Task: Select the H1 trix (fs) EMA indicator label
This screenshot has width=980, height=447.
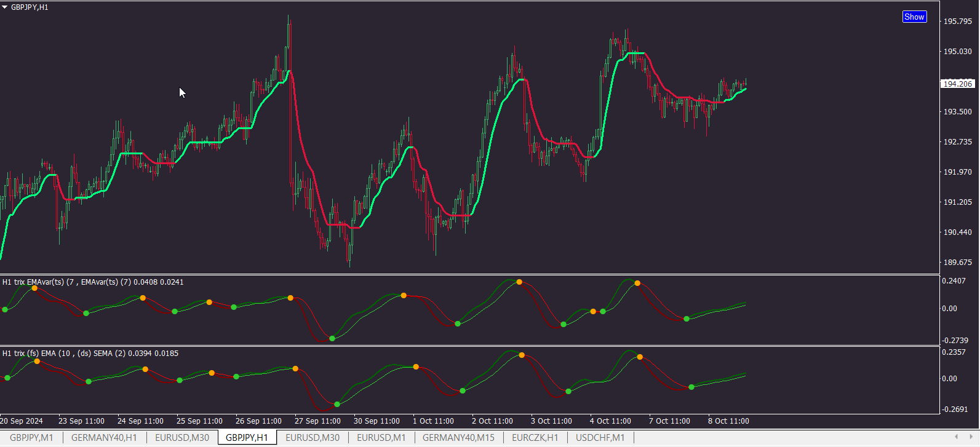Action: click(90, 354)
